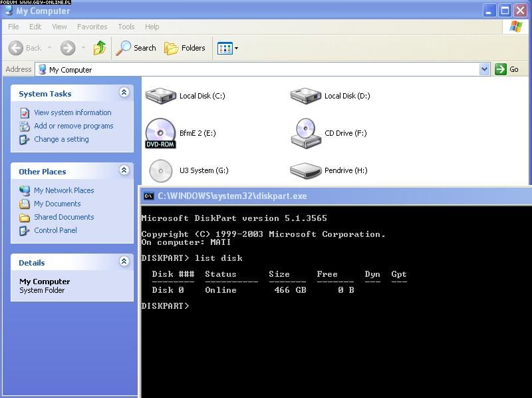Select the CD Drive (F:) icon
The height and width of the screenshot is (398, 532).
pyautogui.click(x=306, y=134)
